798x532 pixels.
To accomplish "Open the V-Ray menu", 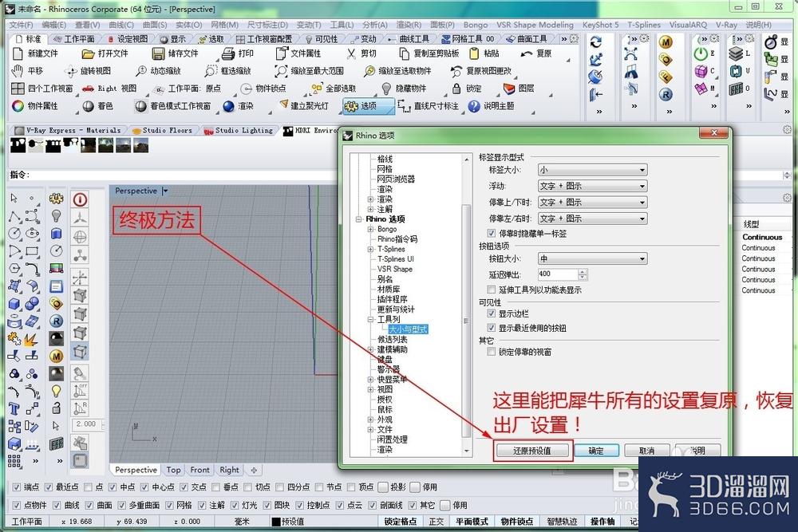I will [726, 25].
